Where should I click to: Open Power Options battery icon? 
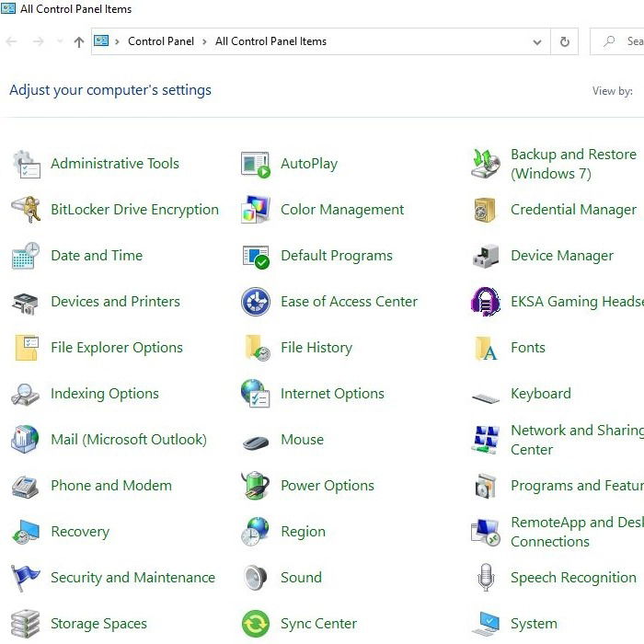coord(256,486)
